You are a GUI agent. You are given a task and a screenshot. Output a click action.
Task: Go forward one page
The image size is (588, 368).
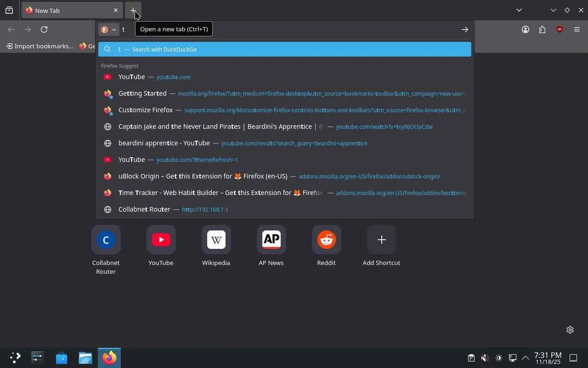[x=28, y=29]
